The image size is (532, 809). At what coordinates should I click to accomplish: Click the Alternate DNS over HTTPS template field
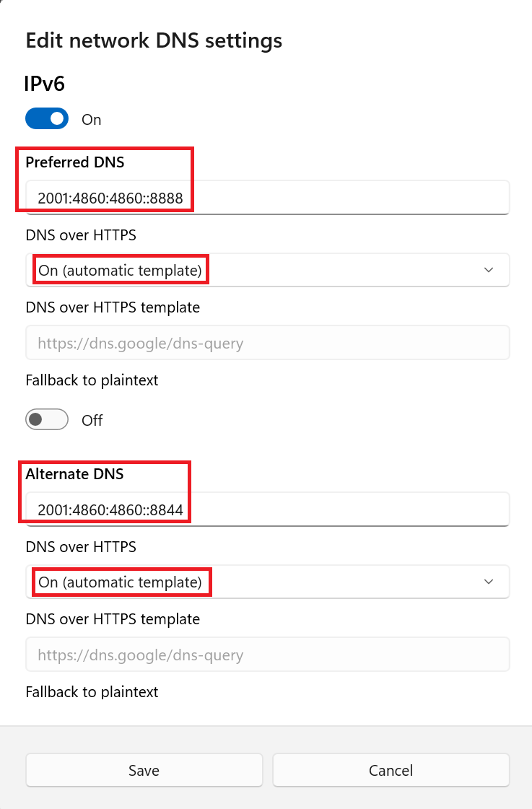tap(267, 655)
